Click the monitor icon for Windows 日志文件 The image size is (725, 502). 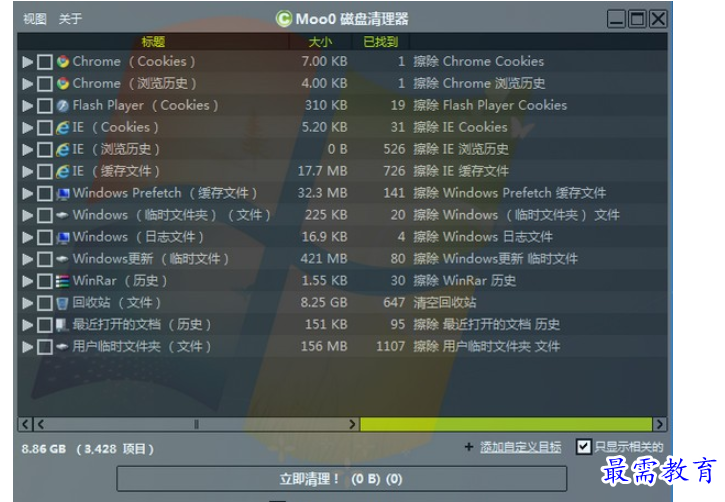point(63,238)
